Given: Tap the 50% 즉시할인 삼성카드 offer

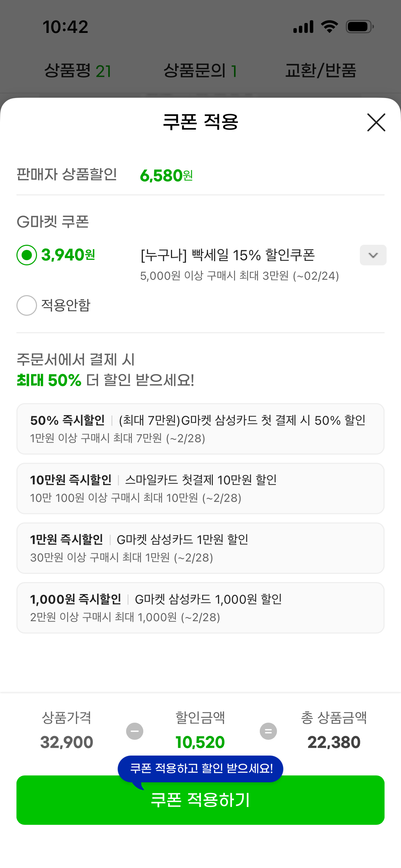Looking at the screenshot, I should coord(200,429).
